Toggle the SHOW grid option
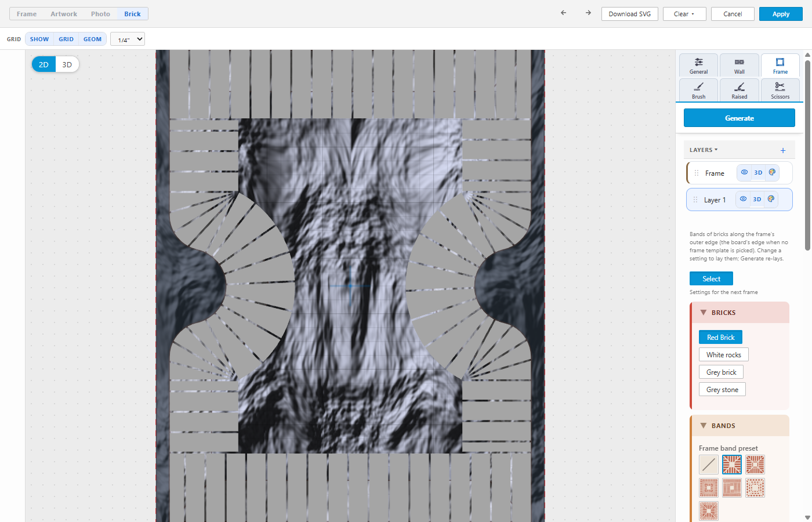 [39, 39]
